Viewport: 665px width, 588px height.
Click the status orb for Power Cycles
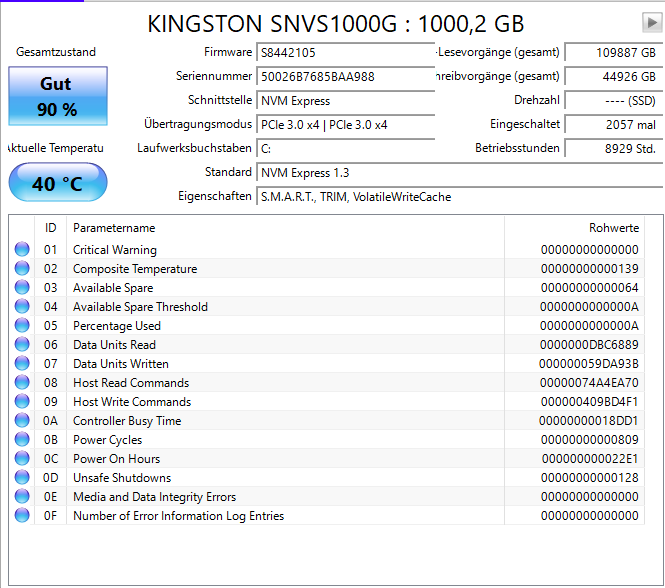[22, 440]
